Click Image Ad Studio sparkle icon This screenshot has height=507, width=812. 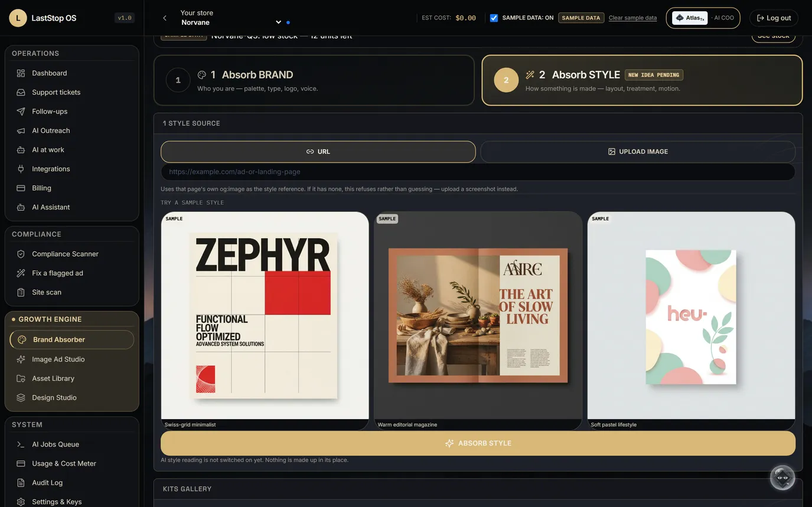pos(21,359)
